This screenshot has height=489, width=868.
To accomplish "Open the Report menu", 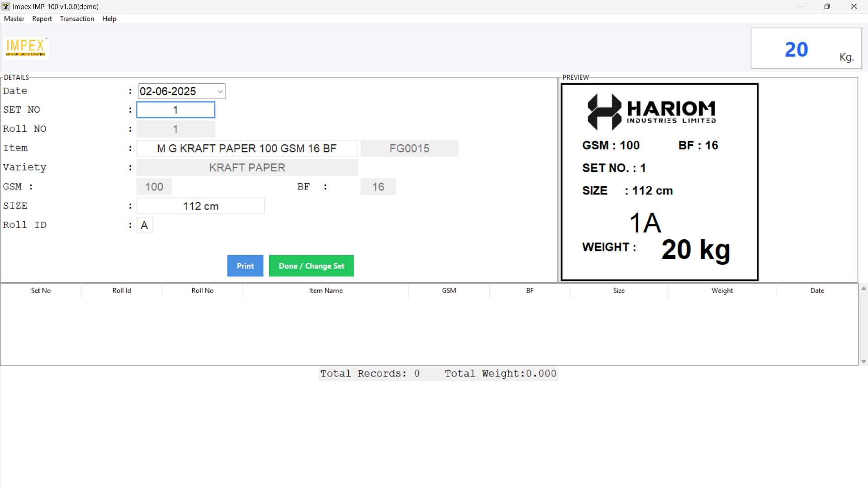I will 42,19.
